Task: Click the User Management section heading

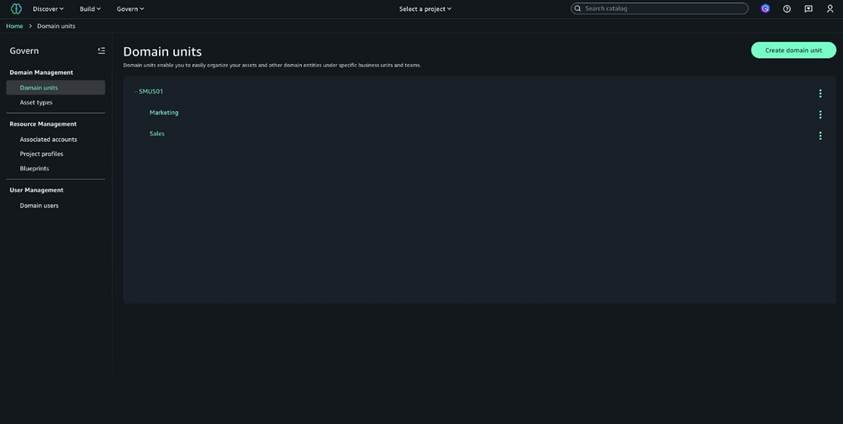Action: coord(37,190)
